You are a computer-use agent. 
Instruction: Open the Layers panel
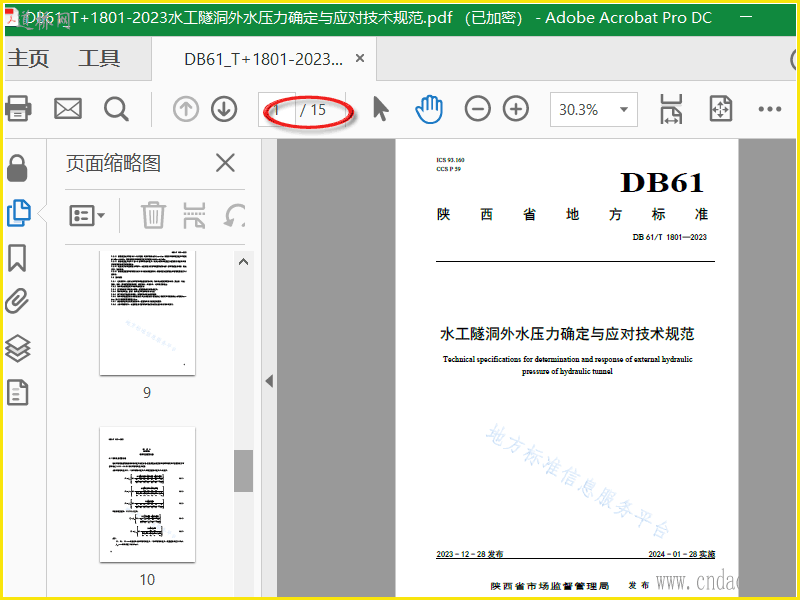pos(18,348)
